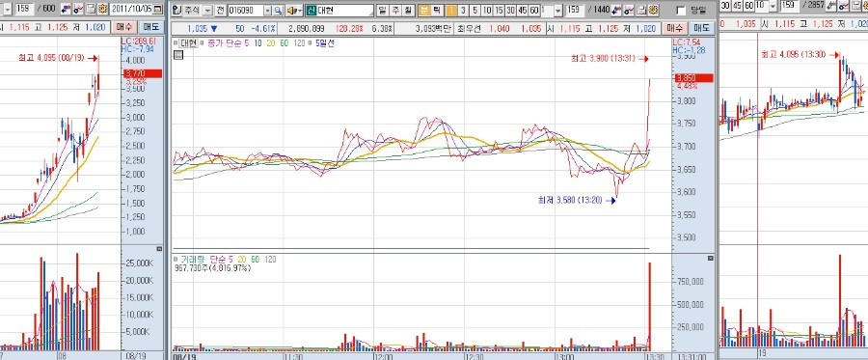Toggle the 분 minute chart button
The image size is (868, 360).
coord(424,11)
